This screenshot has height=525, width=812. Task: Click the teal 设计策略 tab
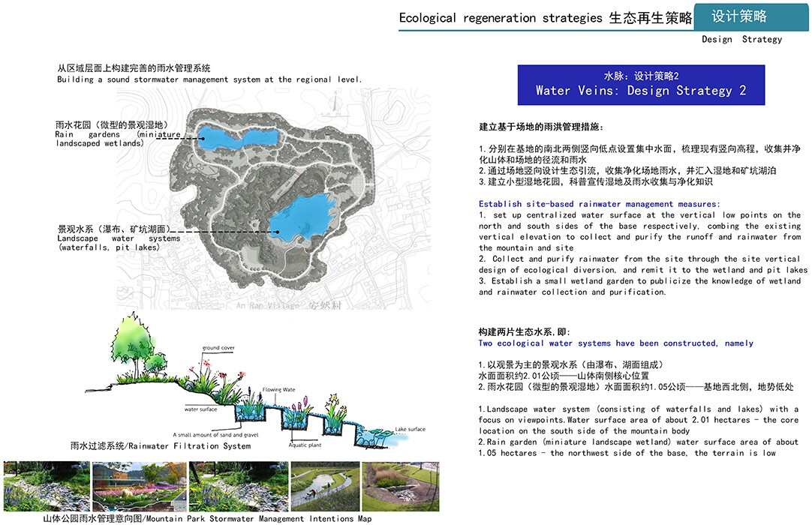(x=739, y=16)
